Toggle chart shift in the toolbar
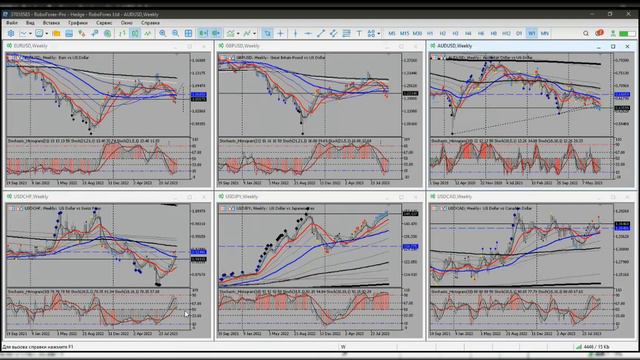Viewport: 640px width, 360px height. pyautogui.click(x=216, y=33)
